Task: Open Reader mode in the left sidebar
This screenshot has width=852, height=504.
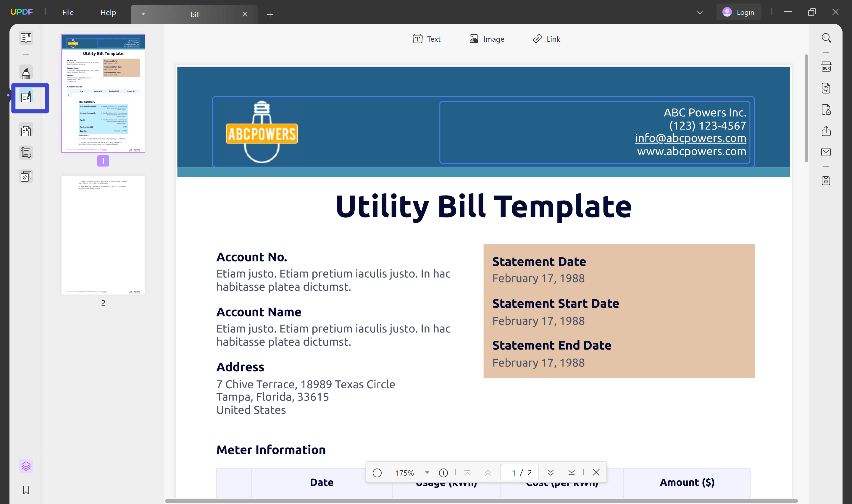Action: tap(26, 38)
